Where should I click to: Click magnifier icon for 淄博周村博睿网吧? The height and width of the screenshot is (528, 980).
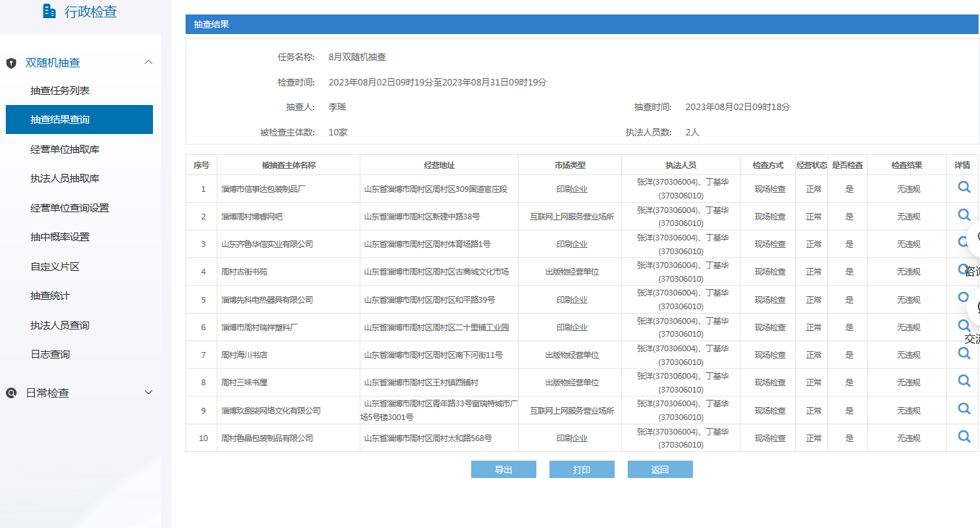(x=963, y=214)
